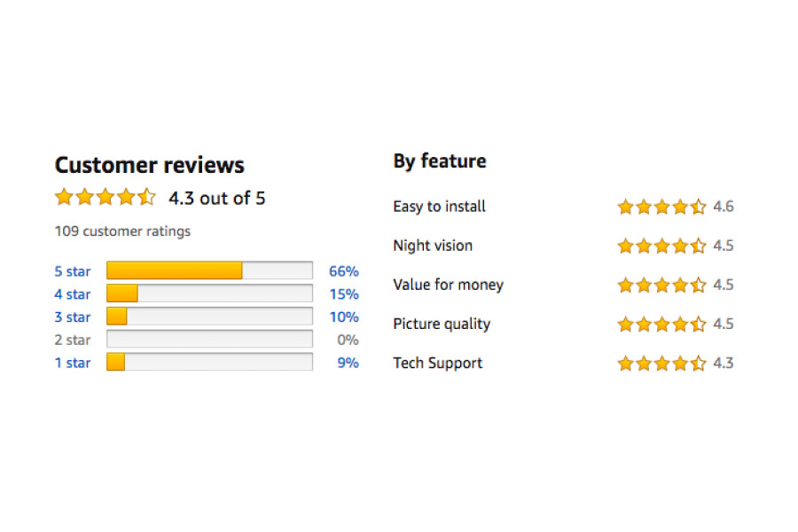Screen dimensions: 798x532
Task: Open the 5 star reviews link
Action: pyautogui.click(x=73, y=271)
